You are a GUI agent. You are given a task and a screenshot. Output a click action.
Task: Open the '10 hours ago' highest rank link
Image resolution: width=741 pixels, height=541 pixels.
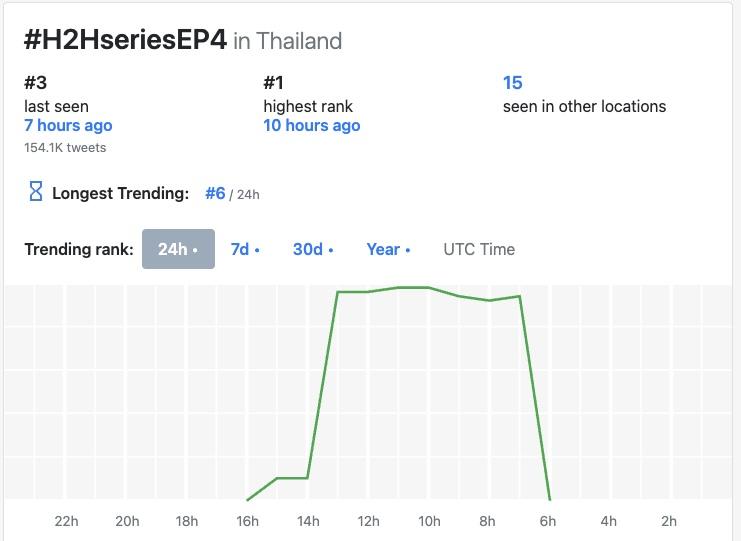pyautogui.click(x=312, y=126)
